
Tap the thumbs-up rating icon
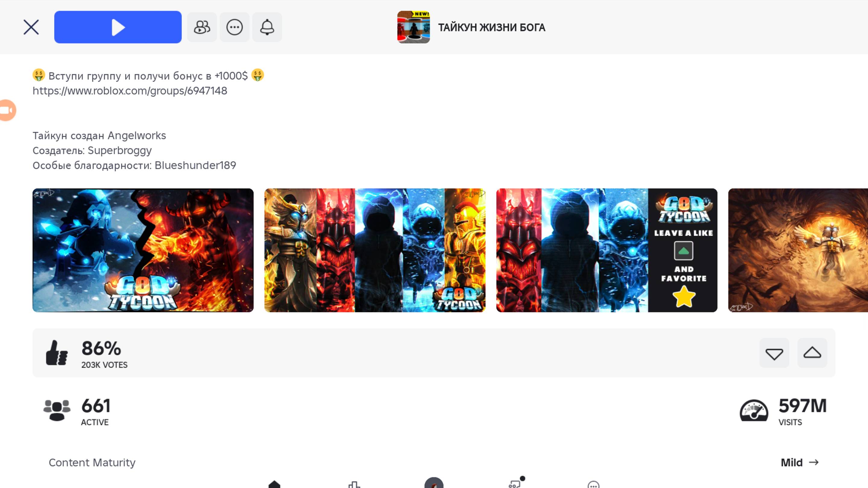[x=57, y=353]
